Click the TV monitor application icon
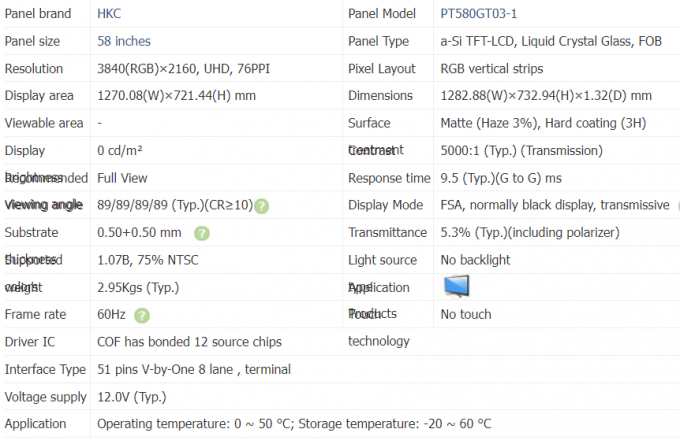The image size is (680, 440). point(456,286)
